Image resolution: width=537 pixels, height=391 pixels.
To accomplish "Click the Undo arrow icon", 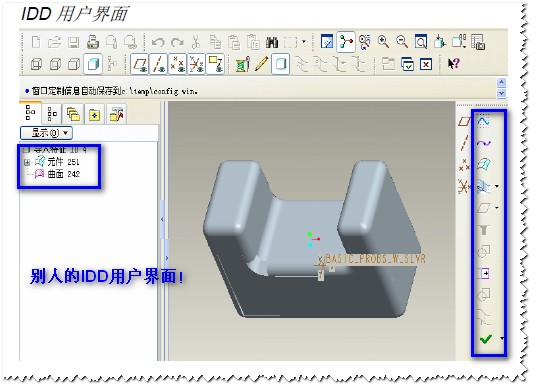I will (158, 42).
